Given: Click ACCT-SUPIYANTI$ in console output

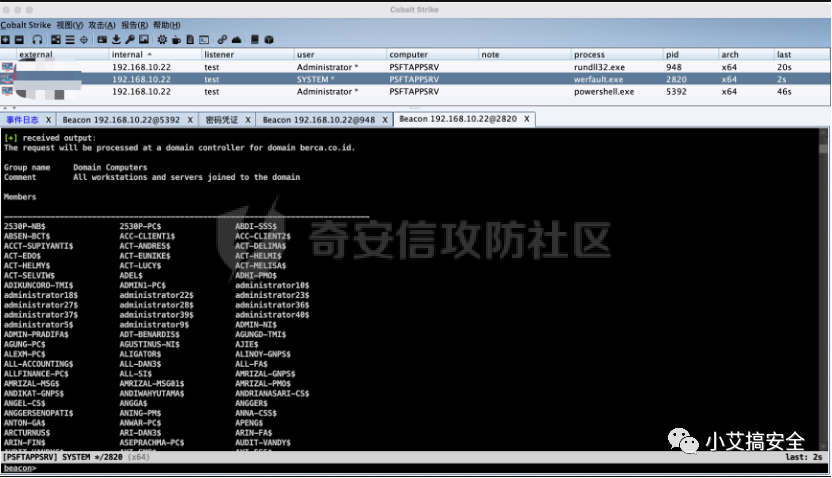Looking at the screenshot, I should 39,246.
